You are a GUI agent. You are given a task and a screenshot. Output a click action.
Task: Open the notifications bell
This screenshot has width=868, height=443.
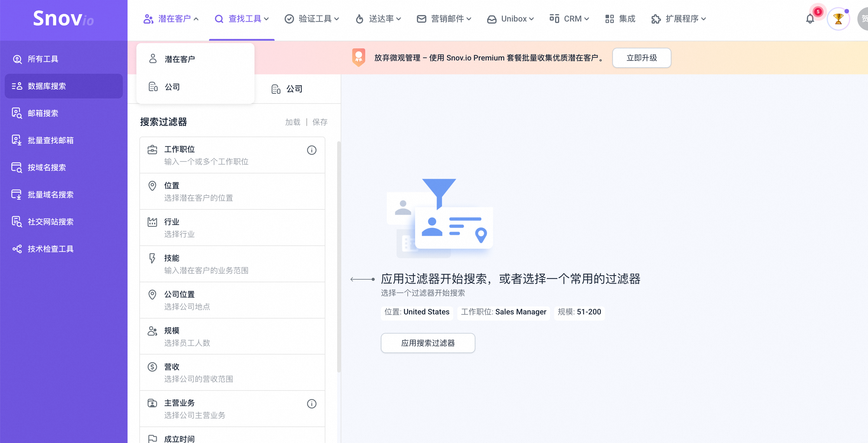pyautogui.click(x=810, y=19)
